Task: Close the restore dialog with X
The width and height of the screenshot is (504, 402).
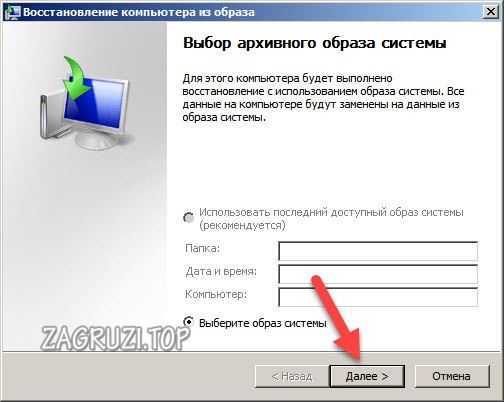Action: (x=491, y=12)
